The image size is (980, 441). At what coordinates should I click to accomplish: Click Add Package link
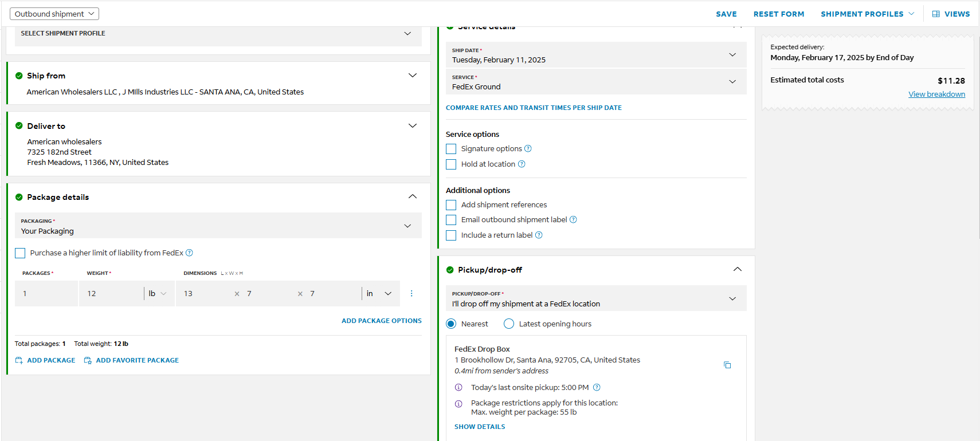pyautogui.click(x=51, y=360)
